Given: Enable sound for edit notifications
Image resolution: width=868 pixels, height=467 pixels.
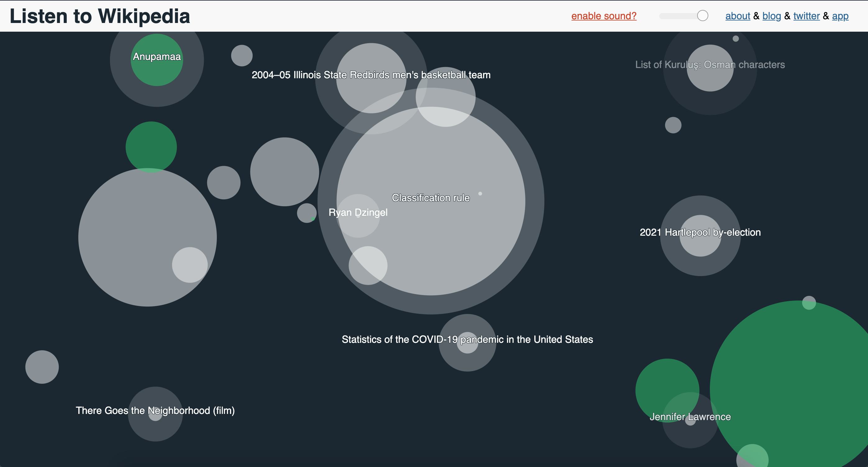Looking at the screenshot, I should [x=604, y=16].
